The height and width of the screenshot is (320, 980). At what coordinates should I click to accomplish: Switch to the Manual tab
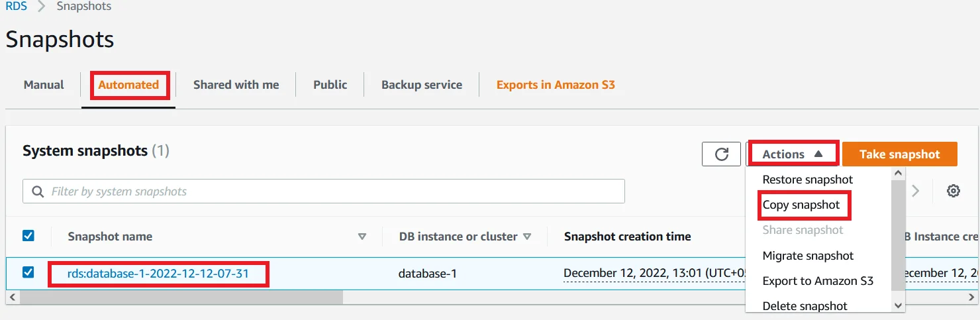44,85
